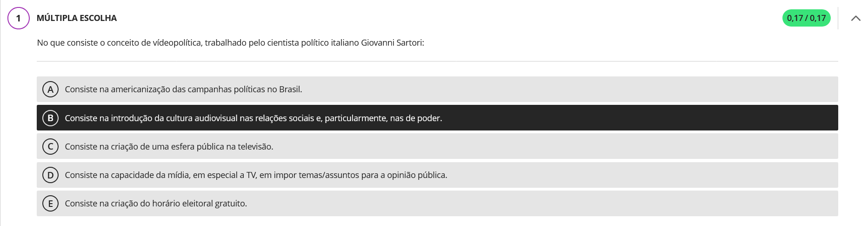Select option A circle icon
The height and width of the screenshot is (226, 868).
pos(50,89)
